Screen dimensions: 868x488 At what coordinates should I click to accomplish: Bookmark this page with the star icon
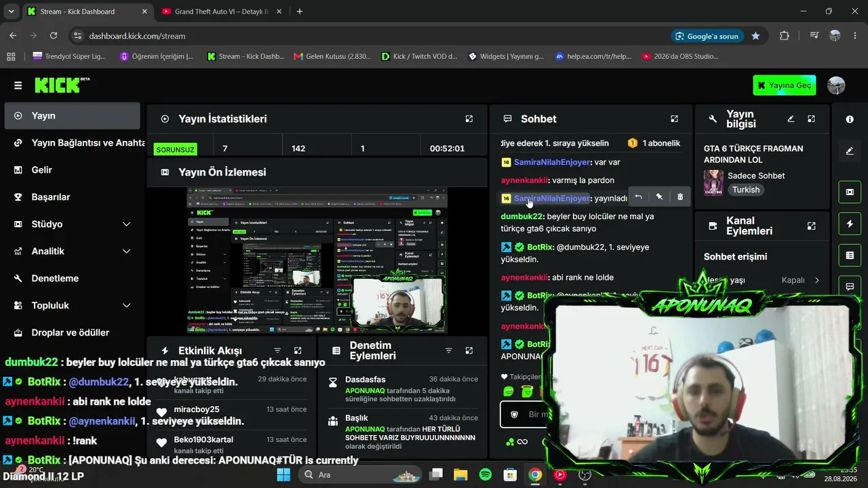[755, 36]
